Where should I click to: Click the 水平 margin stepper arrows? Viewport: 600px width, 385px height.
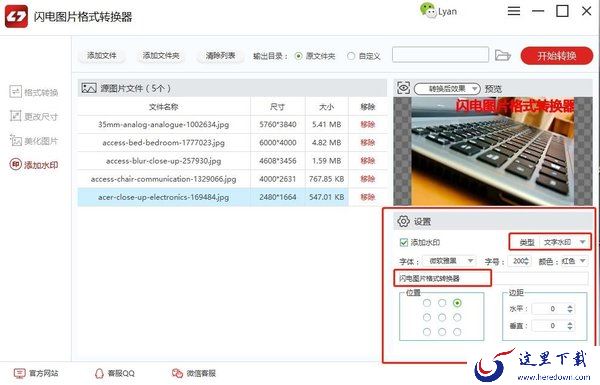[570, 309]
